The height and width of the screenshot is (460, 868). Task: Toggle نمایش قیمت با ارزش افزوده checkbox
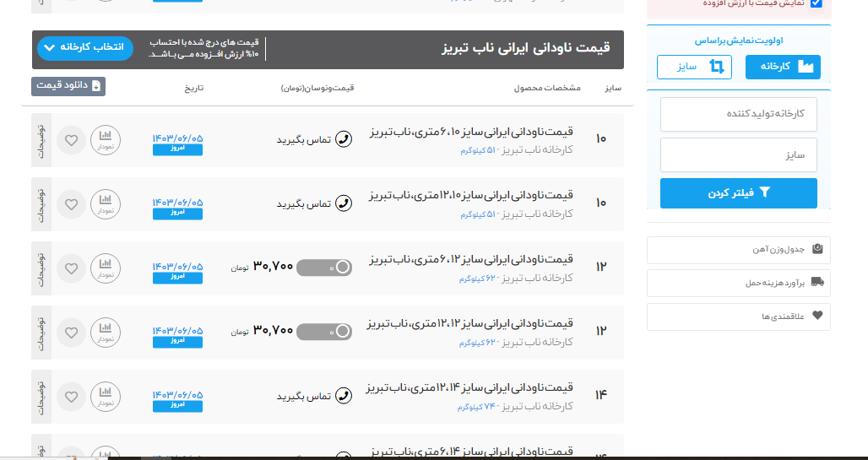pos(816,3)
